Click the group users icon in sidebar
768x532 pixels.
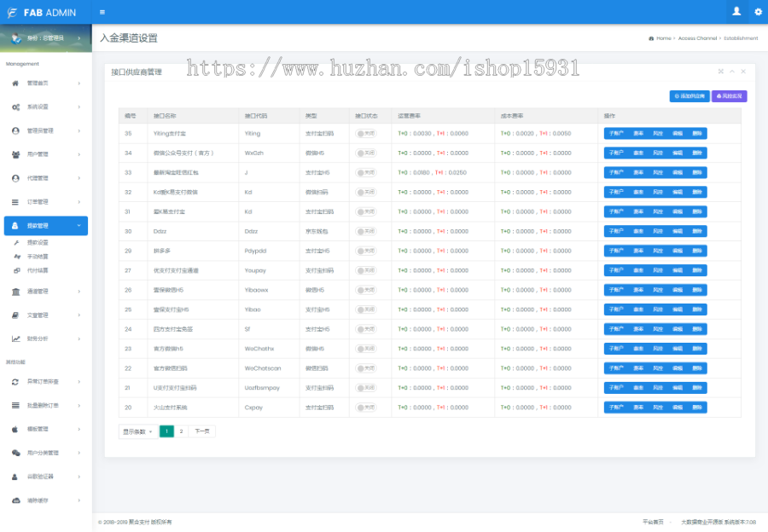(15, 154)
